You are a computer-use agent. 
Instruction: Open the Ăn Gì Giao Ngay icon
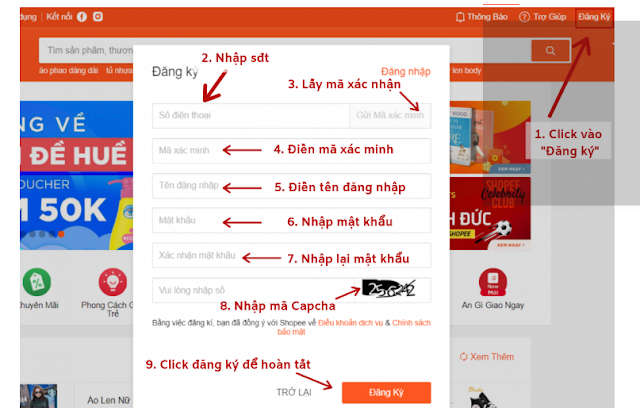tap(493, 282)
